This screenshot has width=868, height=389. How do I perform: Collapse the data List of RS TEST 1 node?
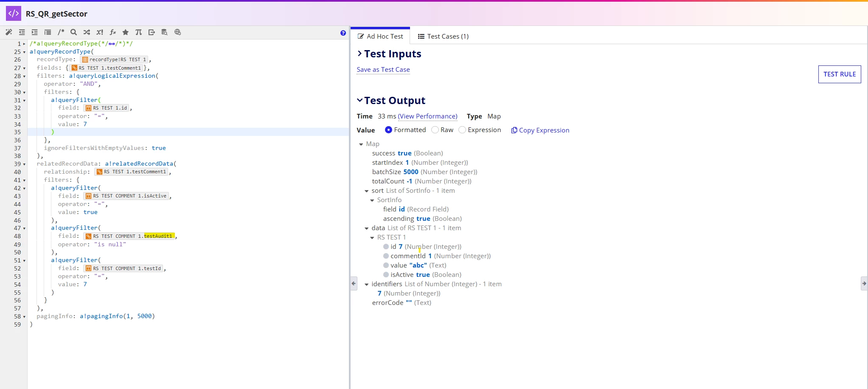pos(367,228)
